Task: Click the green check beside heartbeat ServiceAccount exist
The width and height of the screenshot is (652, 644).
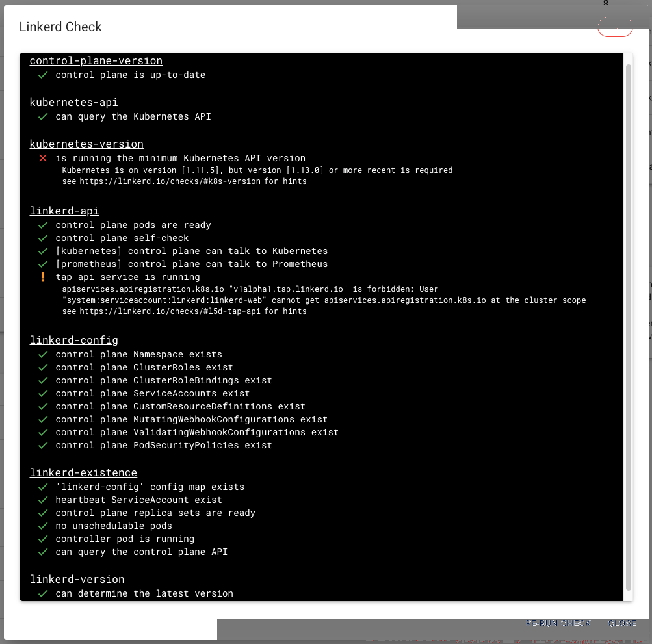Action: pos(43,500)
